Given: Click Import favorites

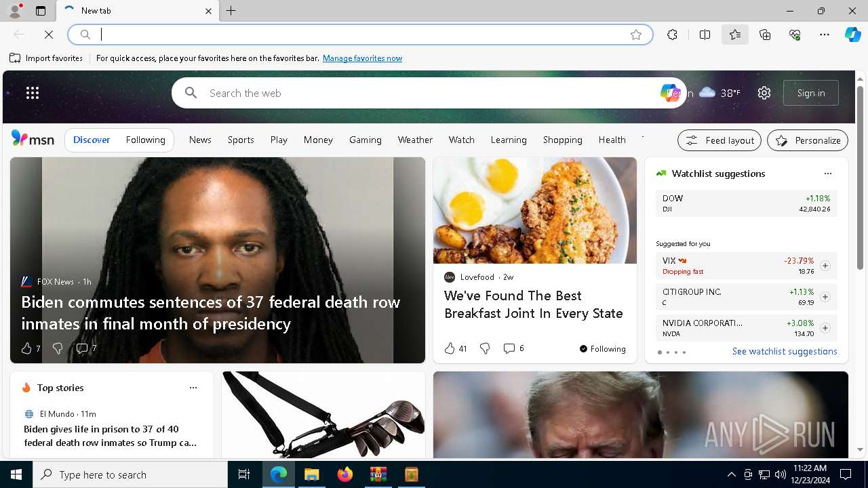Looking at the screenshot, I should point(46,58).
